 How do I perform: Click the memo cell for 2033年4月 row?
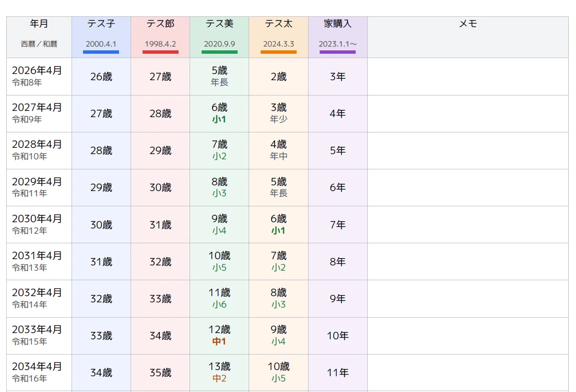pyautogui.click(x=468, y=336)
